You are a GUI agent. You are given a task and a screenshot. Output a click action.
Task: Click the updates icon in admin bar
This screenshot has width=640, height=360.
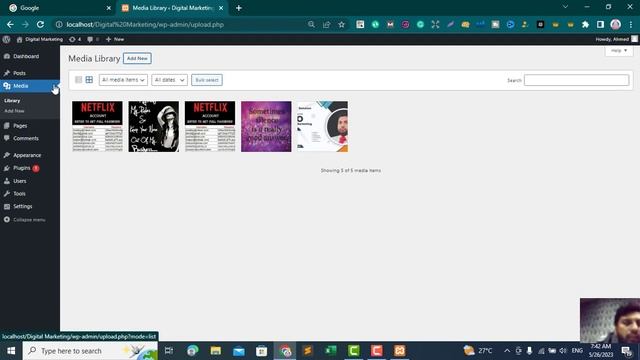tap(75, 39)
